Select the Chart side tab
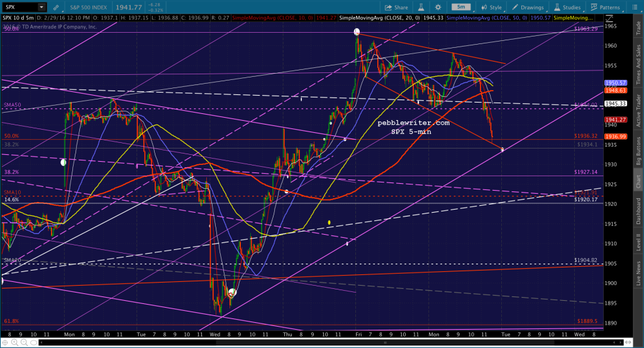The width and height of the screenshot is (644, 348). 638,181
